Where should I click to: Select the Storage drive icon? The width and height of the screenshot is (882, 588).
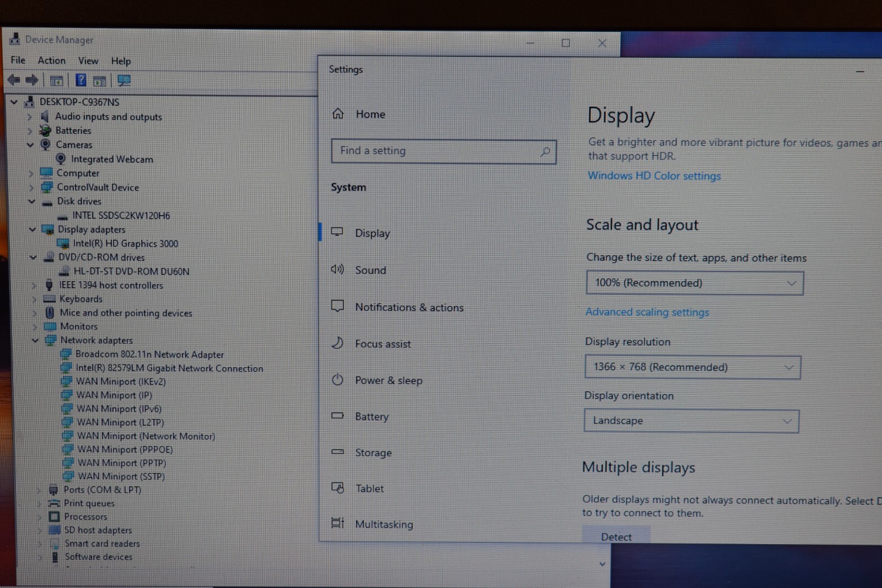[x=337, y=452]
